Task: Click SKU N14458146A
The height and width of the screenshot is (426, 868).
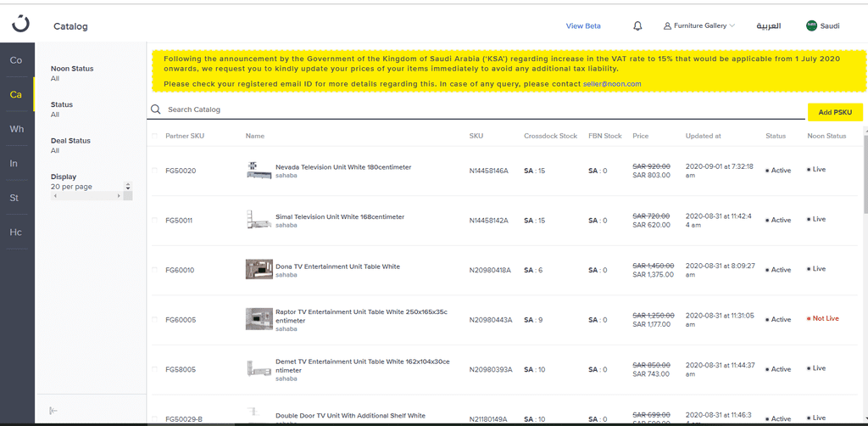Action: pyautogui.click(x=489, y=171)
